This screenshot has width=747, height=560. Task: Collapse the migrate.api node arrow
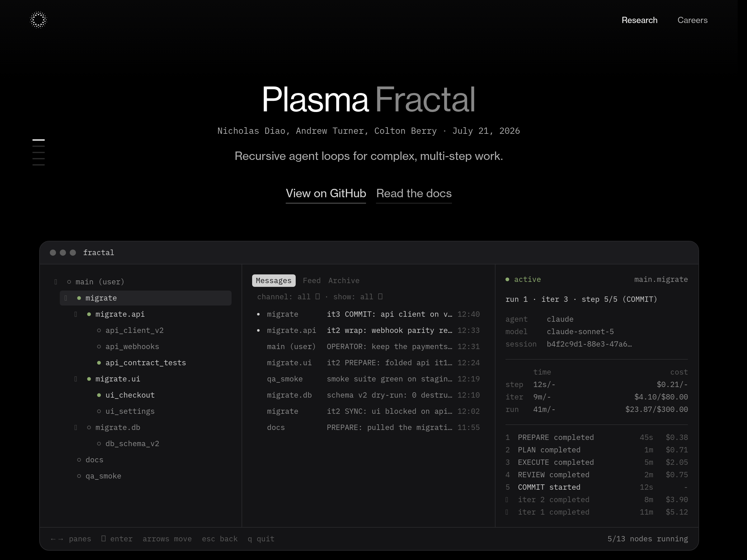[x=76, y=314]
